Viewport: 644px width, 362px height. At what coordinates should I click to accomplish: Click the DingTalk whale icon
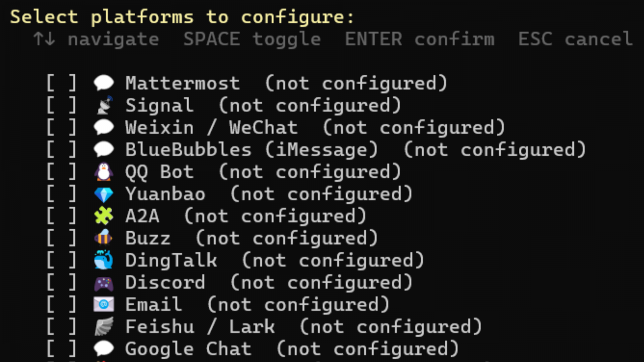pyautogui.click(x=104, y=260)
